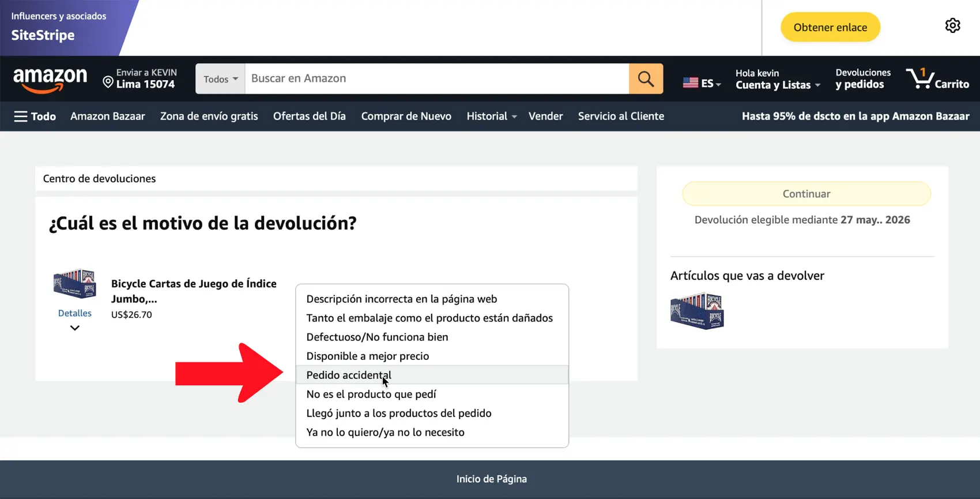The width and height of the screenshot is (980, 499).
Task: Click the Bicycle Cartas de Juego title
Action: tap(194, 291)
